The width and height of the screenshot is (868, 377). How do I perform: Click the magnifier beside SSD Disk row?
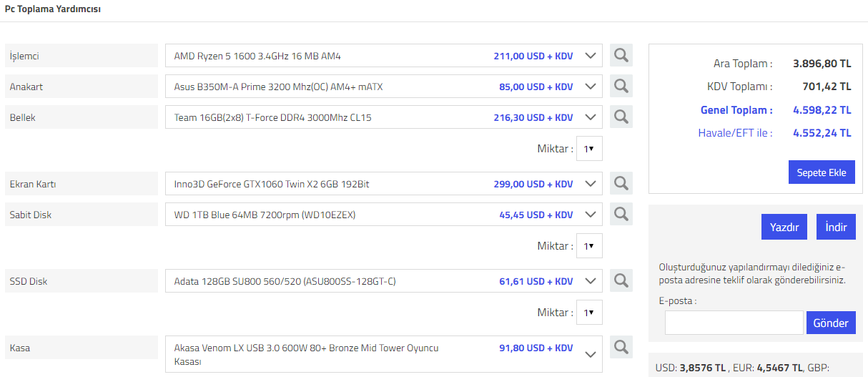[621, 280]
